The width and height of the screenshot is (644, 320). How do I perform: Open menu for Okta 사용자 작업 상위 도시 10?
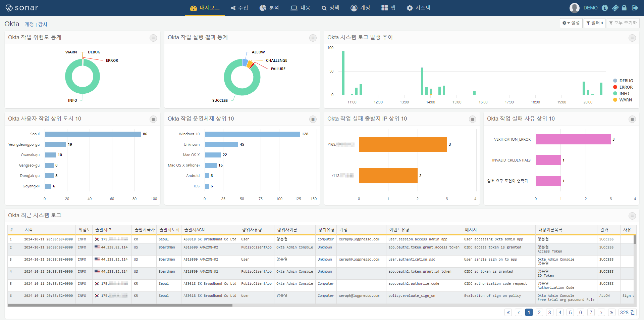(153, 119)
